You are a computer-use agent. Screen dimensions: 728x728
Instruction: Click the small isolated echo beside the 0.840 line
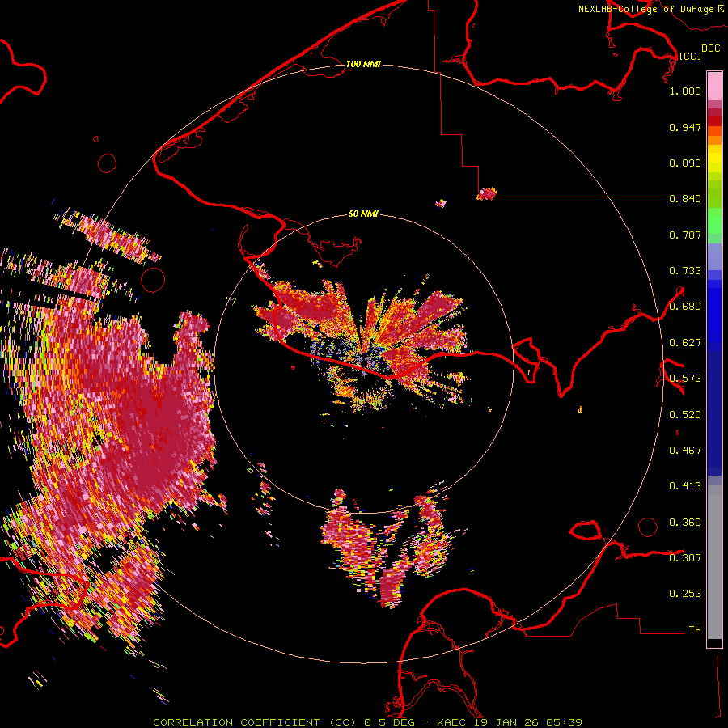click(x=487, y=193)
